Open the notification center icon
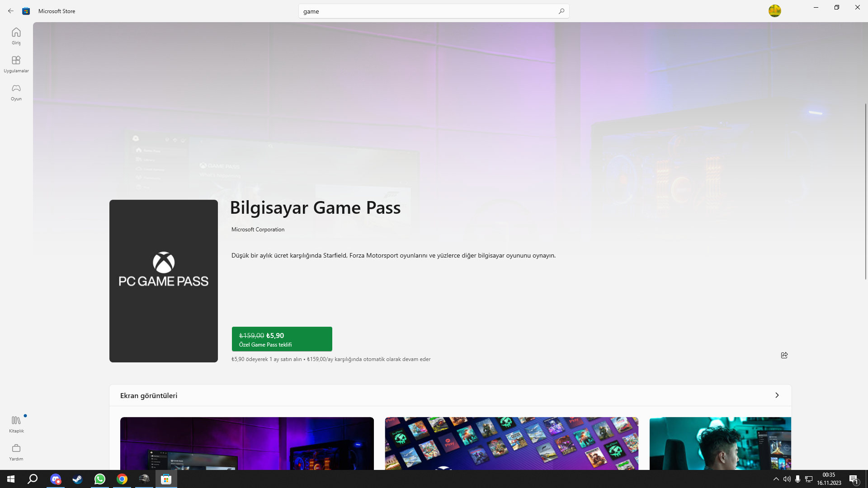Image resolution: width=868 pixels, height=488 pixels. tap(854, 479)
